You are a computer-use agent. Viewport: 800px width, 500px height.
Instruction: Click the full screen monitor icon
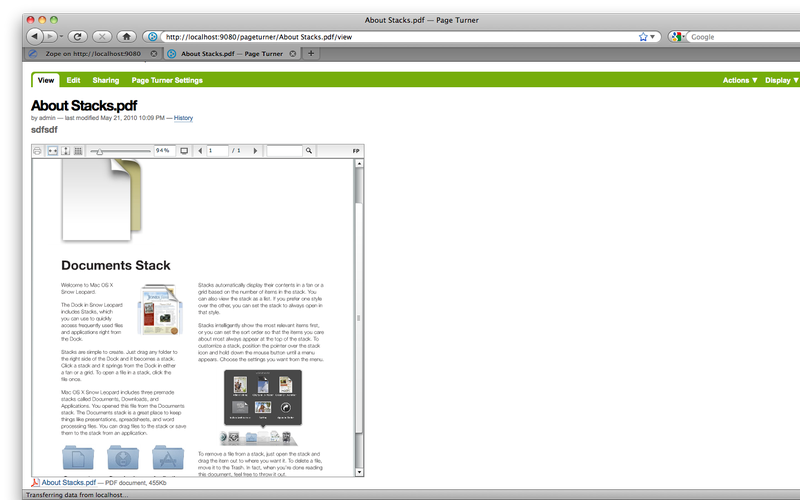click(184, 151)
